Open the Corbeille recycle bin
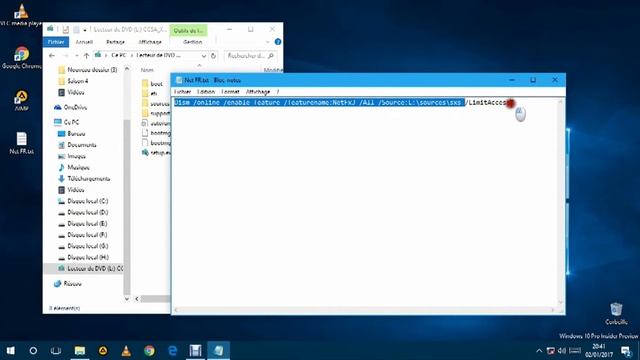This screenshot has height=360, width=640. [616, 313]
